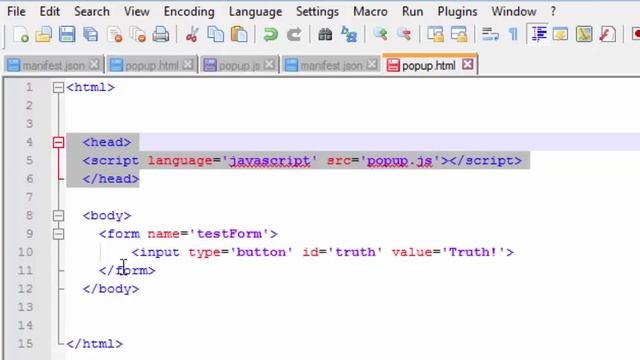Click the 'Truth!' value text
This screenshot has width=640, height=360.
(473, 252)
